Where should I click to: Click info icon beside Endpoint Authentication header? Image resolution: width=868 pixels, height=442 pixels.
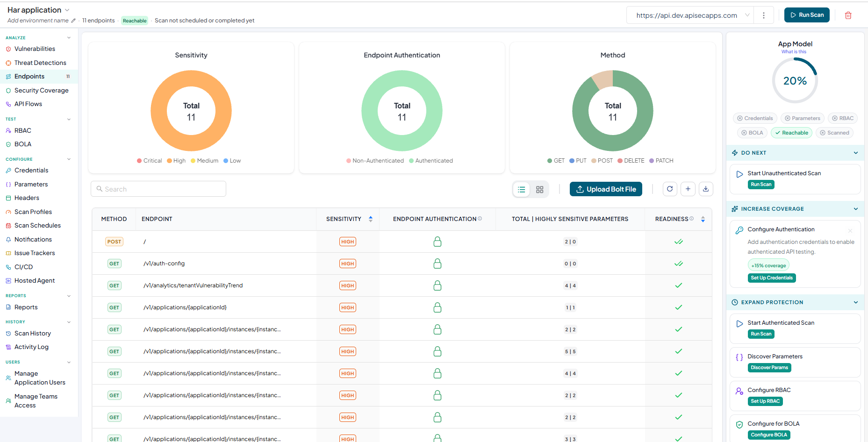coord(480,219)
